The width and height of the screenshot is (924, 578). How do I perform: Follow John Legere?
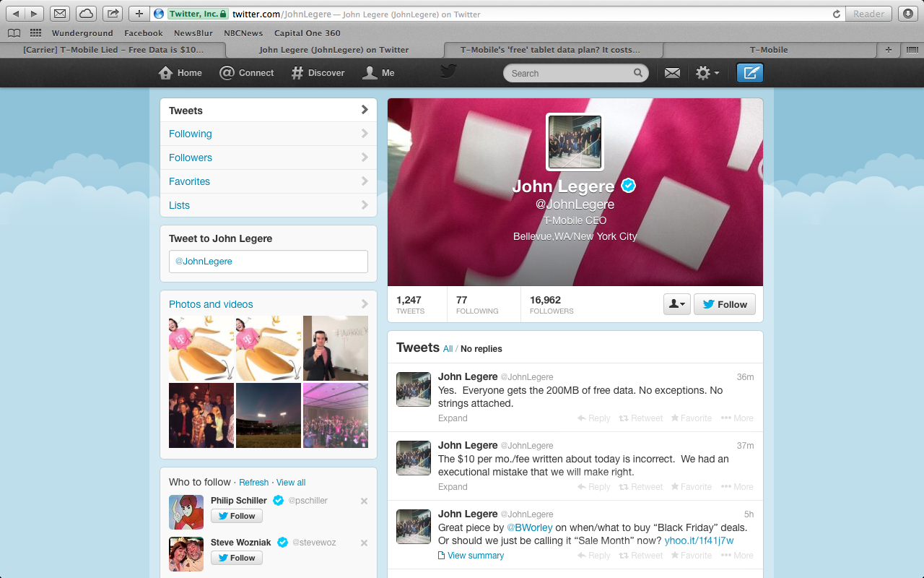pos(725,304)
